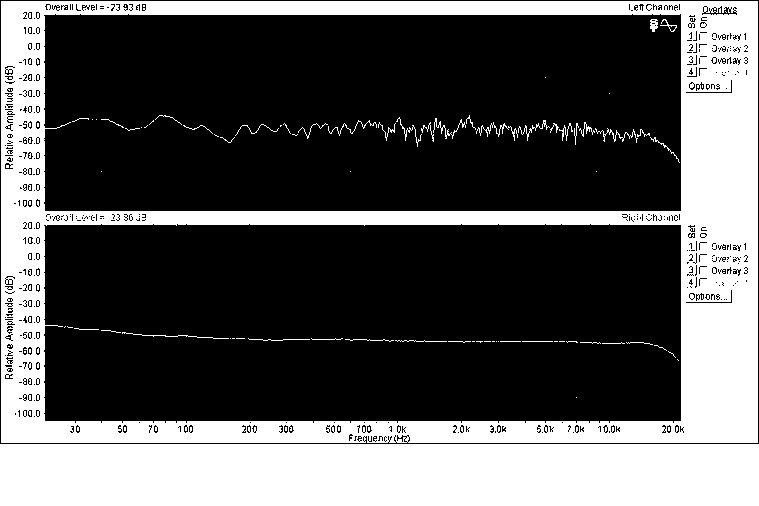
Task: Click the 2.0k frequency axis tick label
Action: pos(461,429)
